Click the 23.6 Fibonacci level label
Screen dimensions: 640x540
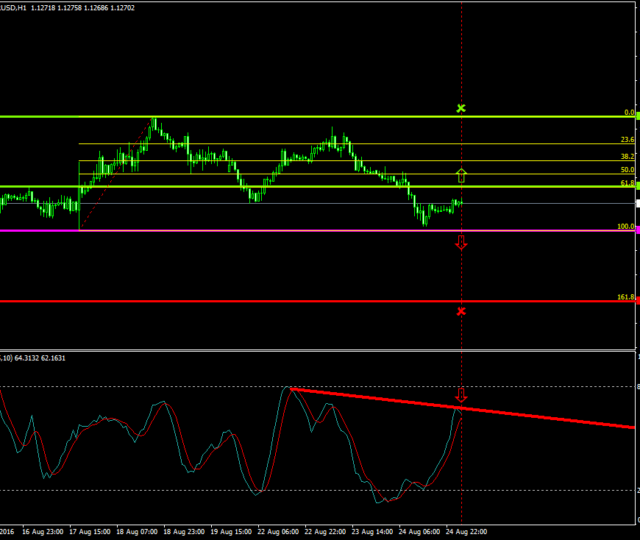tap(627, 141)
